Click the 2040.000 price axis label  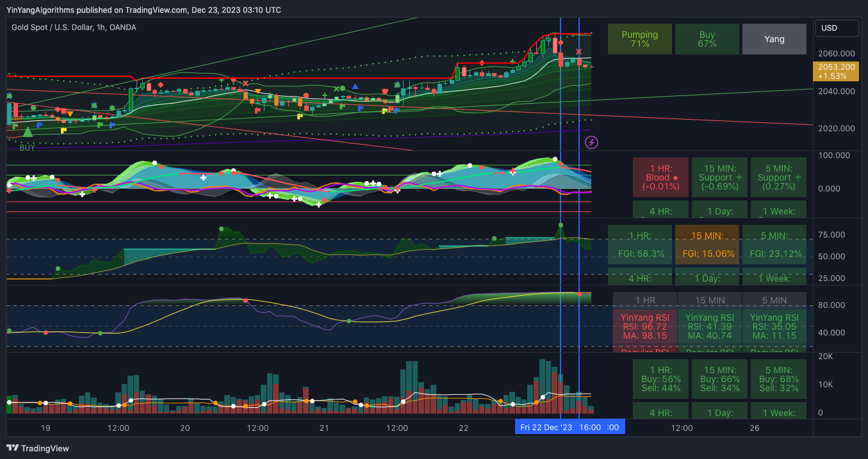838,91
